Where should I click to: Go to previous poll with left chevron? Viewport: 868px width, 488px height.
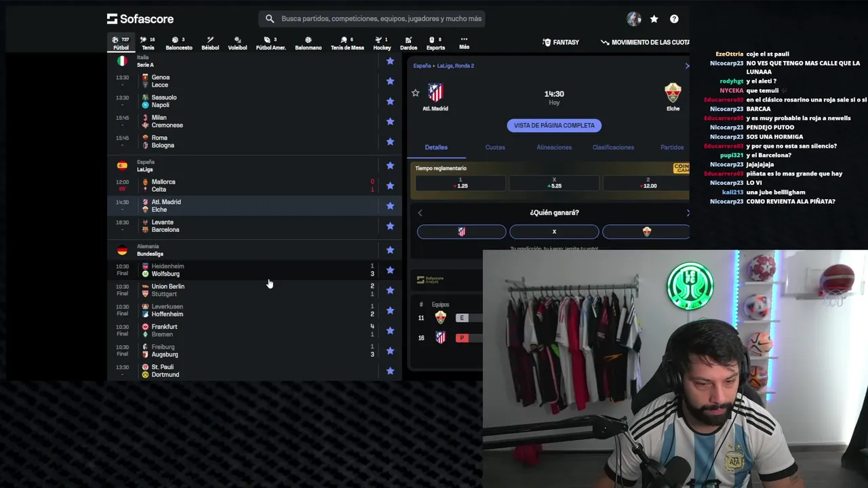point(420,213)
